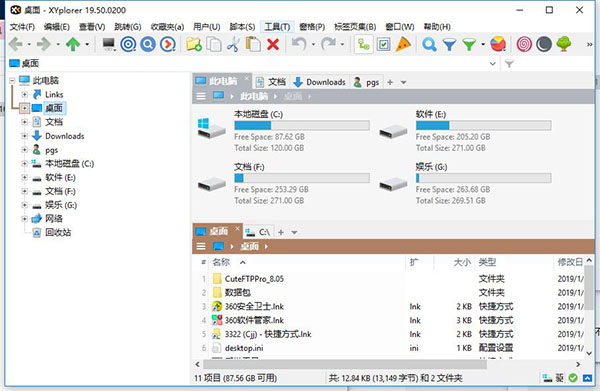600x391 pixels.
Task: Show more toolbar buttons chevron
Action: pyautogui.click(x=590, y=44)
